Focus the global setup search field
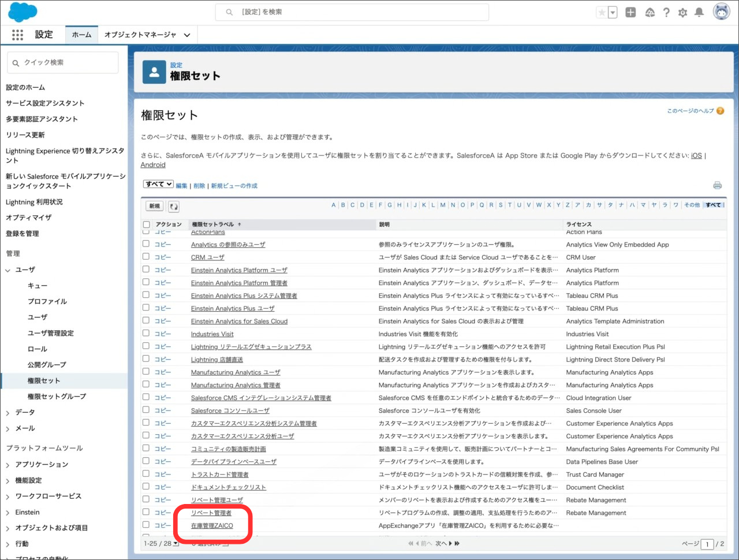 352,12
